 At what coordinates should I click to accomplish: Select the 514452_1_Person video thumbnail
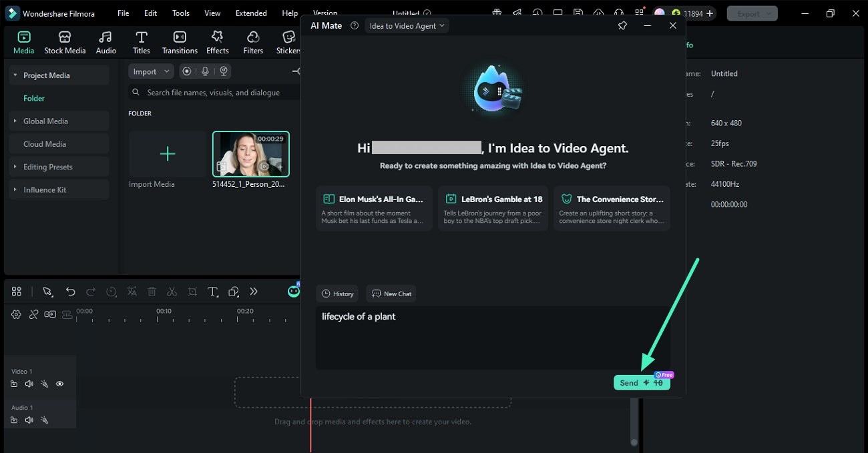tap(251, 154)
